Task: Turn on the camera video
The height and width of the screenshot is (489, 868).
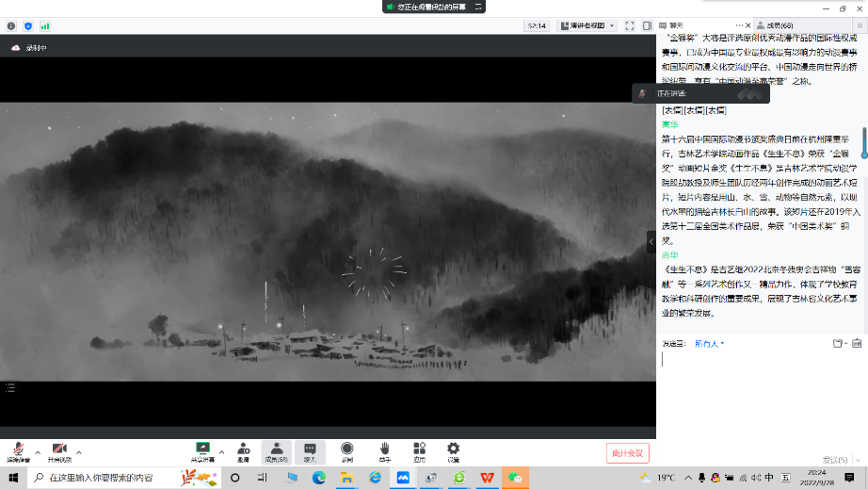Action: [59, 452]
